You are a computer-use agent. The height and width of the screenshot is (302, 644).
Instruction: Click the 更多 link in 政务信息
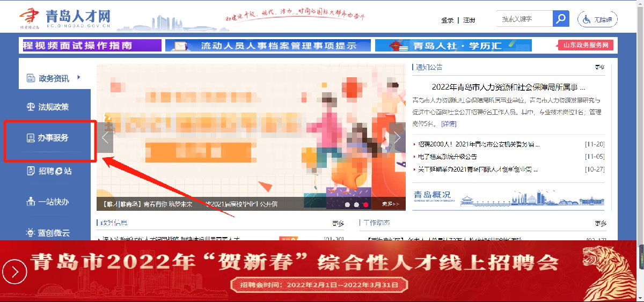click(x=338, y=223)
